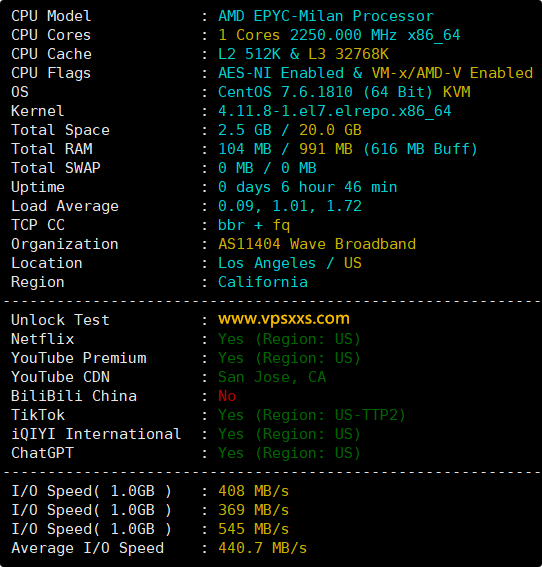The height and width of the screenshot is (567, 542).
Task: Select the 'AMD EPYC-Milan Processor' value
Action: pos(326,16)
